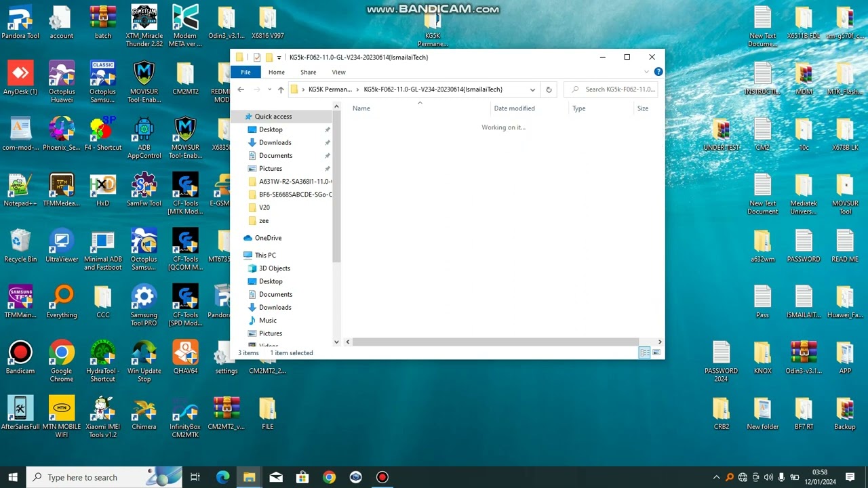Launch Chimera desktop shortcut
The height and width of the screenshot is (488, 868).
click(144, 412)
